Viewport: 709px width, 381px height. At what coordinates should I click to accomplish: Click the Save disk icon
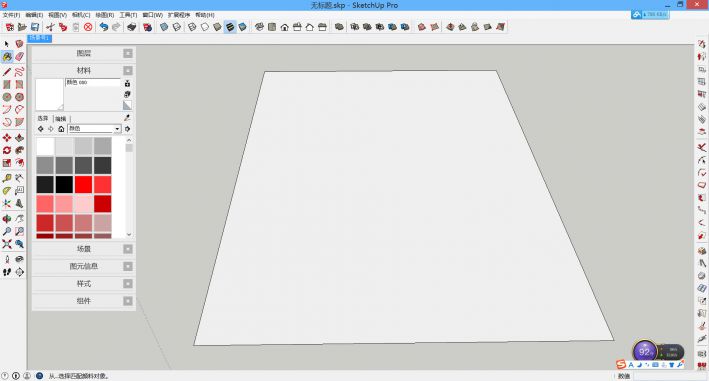pyautogui.click(x=35, y=27)
